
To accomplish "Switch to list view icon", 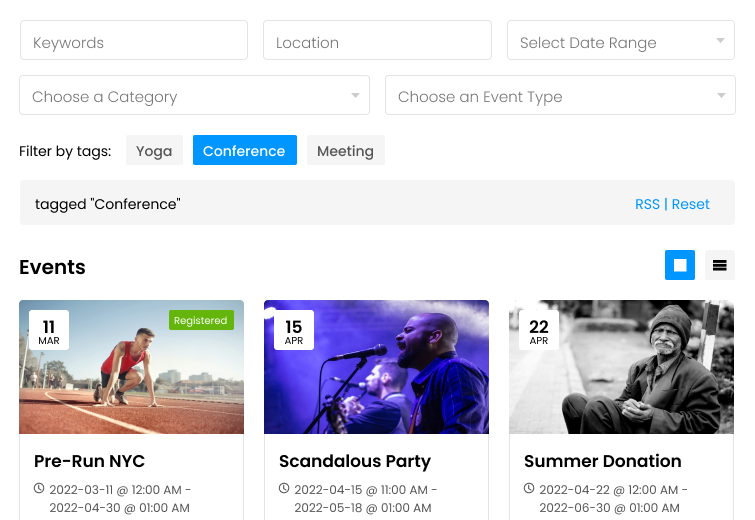I will 719,265.
